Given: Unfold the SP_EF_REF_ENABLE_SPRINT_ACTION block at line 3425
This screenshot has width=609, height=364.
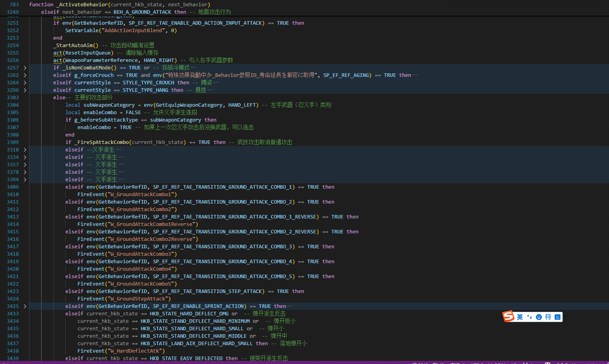Looking at the screenshot, I should [25, 306].
